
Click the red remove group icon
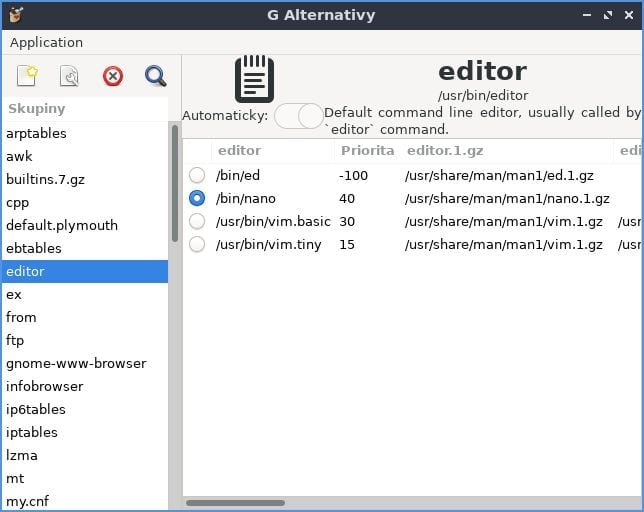[x=113, y=76]
